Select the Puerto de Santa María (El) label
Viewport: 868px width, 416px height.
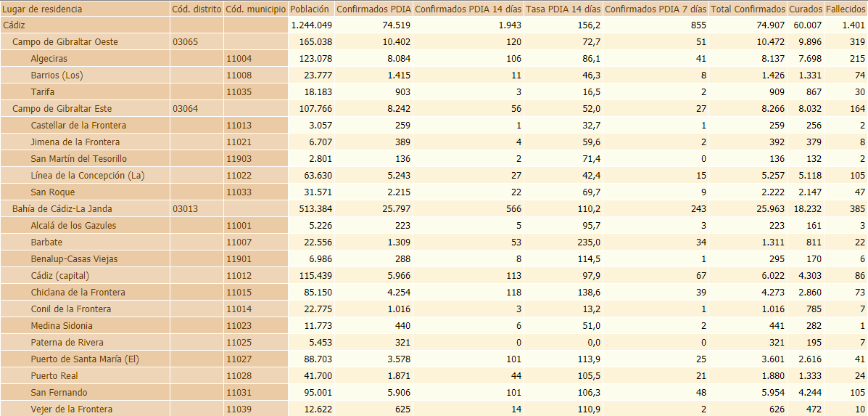click(x=84, y=359)
